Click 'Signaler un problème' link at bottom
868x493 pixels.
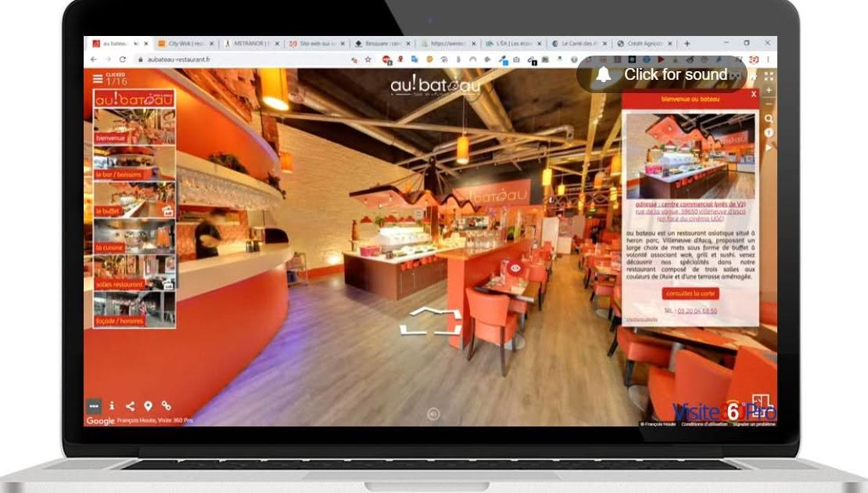coord(754,424)
